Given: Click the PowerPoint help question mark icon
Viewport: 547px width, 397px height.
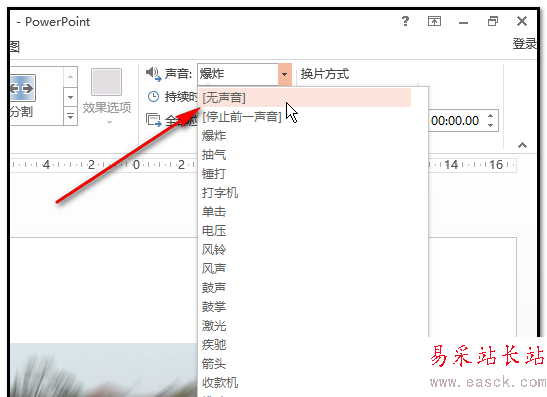Looking at the screenshot, I should [x=405, y=21].
